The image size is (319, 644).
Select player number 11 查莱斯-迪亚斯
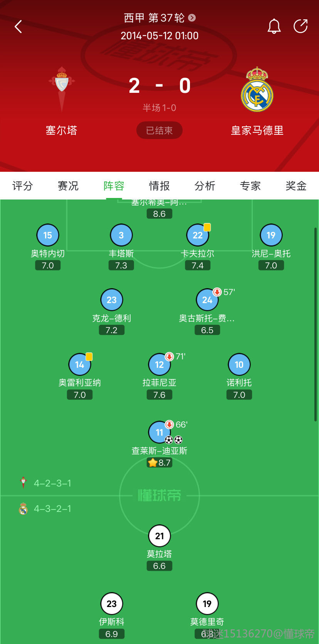point(159,432)
